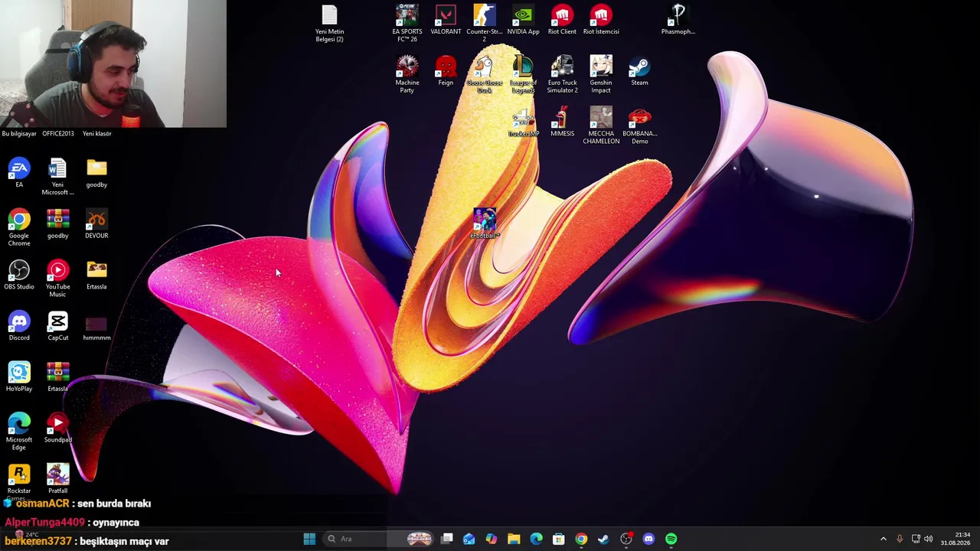Viewport: 980px width, 551px height.
Task: Select the Genshin Impact desktop shortcut
Action: (601, 75)
